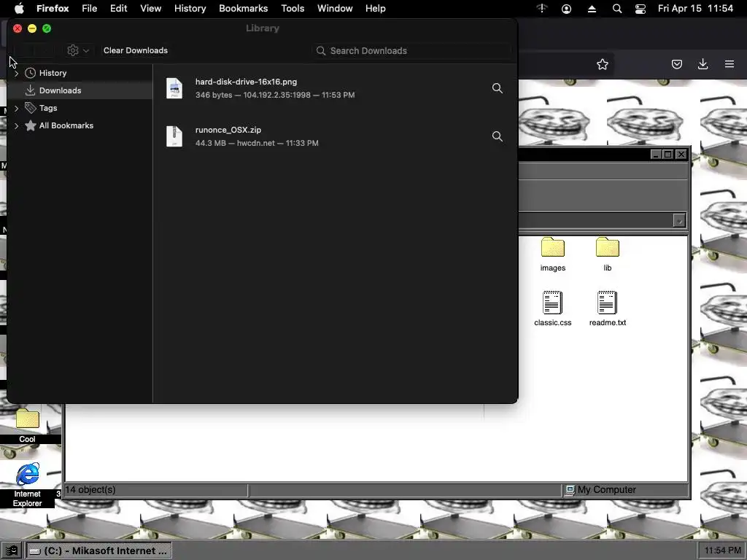Open the Window menu
Screen dimensions: 747x560
point(335,9)
